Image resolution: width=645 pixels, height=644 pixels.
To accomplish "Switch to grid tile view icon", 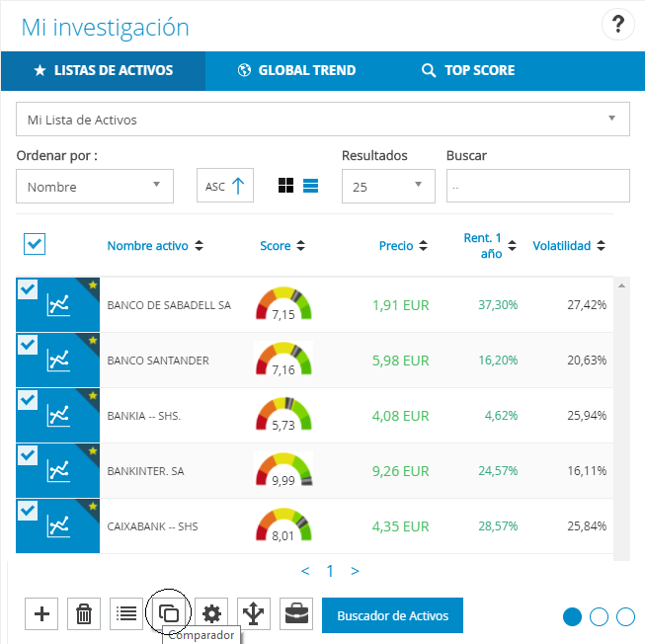I will [286, 186].
